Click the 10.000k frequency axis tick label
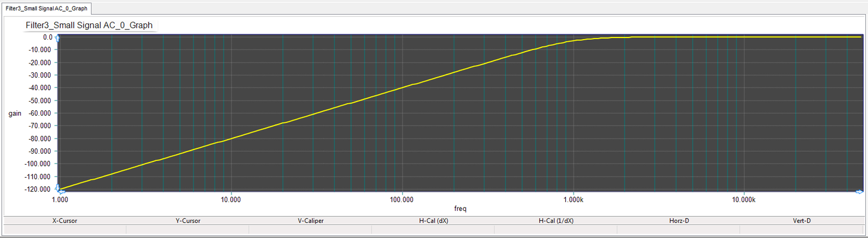Viewport: 868px width, 238px height. point(743,200)
